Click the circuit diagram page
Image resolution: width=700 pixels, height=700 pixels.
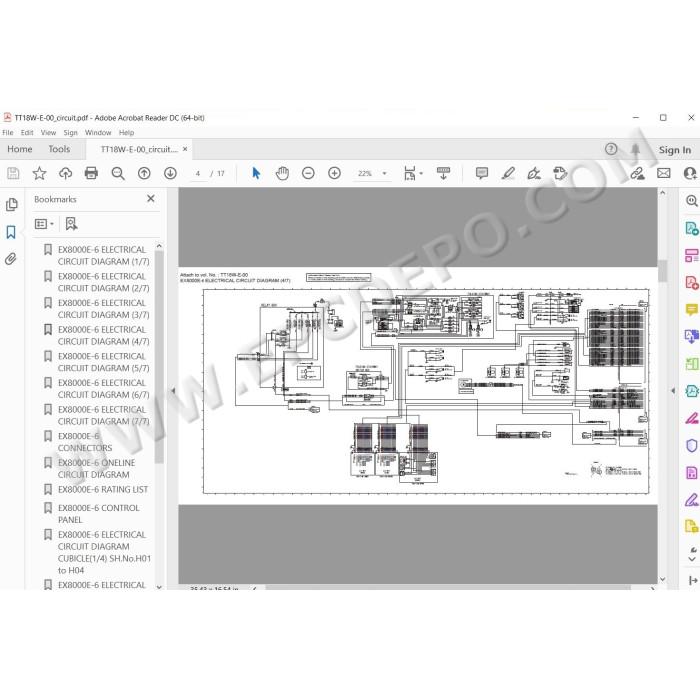point(418,386)
